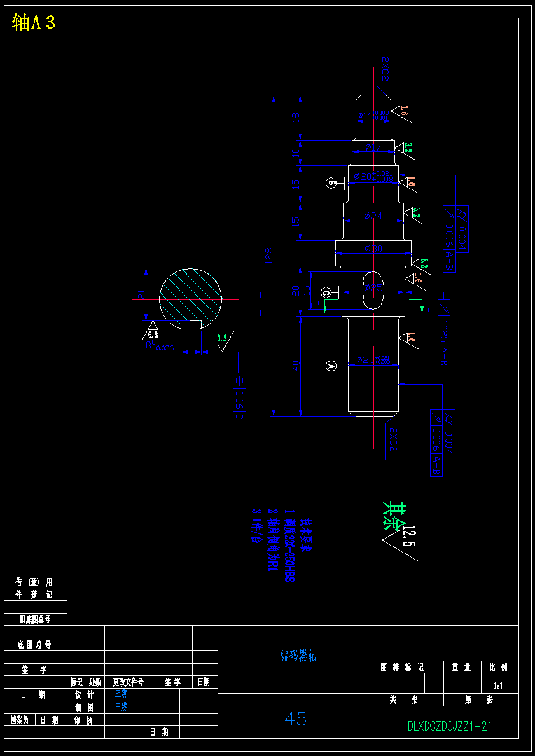Image resolution: width=535 pixels, height=756 pixels.
Task: Pick the 10 length dimension
Action: tap(296, 152)
